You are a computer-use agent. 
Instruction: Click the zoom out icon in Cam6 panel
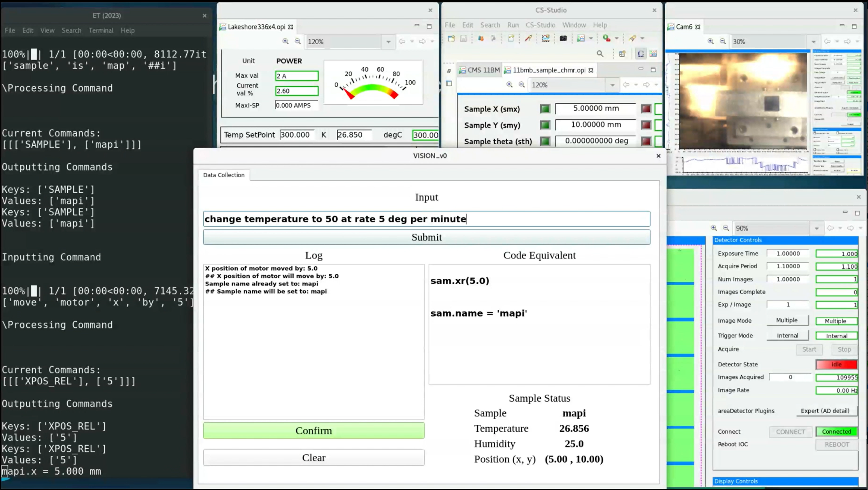point(723,41)
